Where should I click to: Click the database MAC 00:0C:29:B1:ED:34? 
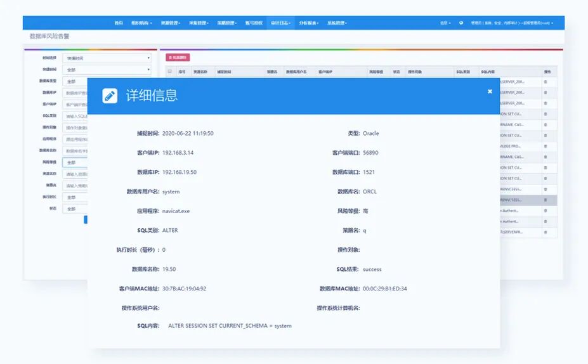click(385, 289)
